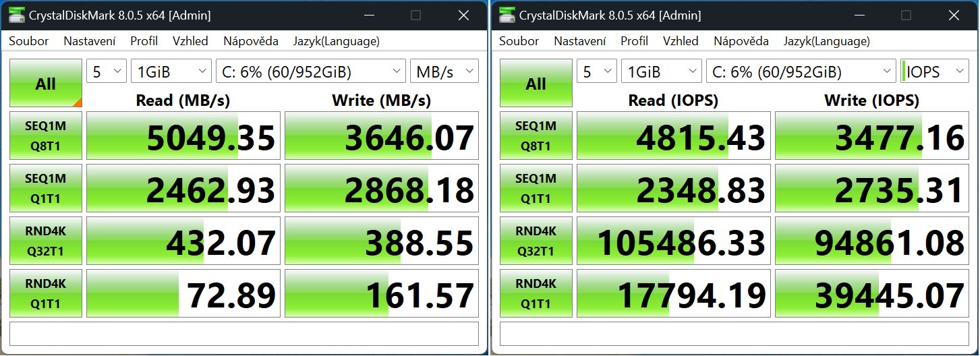Open Nastavení menu in right window
The width and height of the screenshot is (980, 356).
point(579,41)
